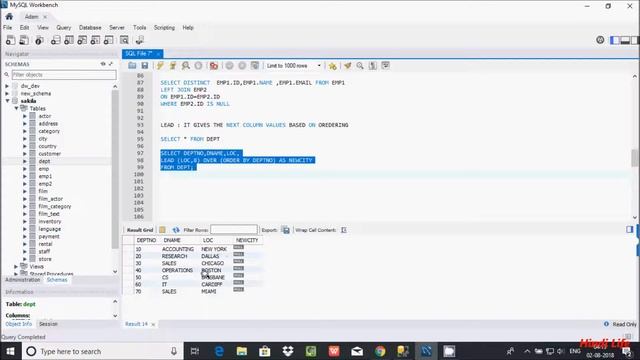640x360 pixels.
Task: Collapse the sakila schema
Action: pos(7,101)
